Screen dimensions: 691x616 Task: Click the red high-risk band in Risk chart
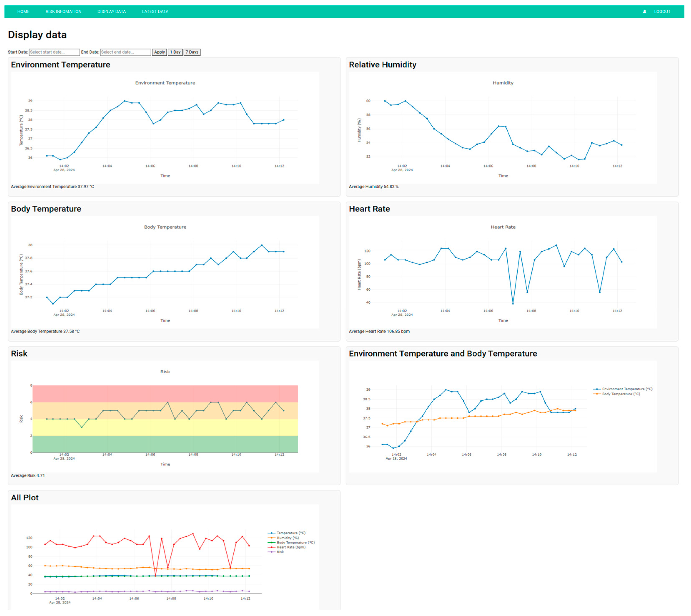pos(165,393)
